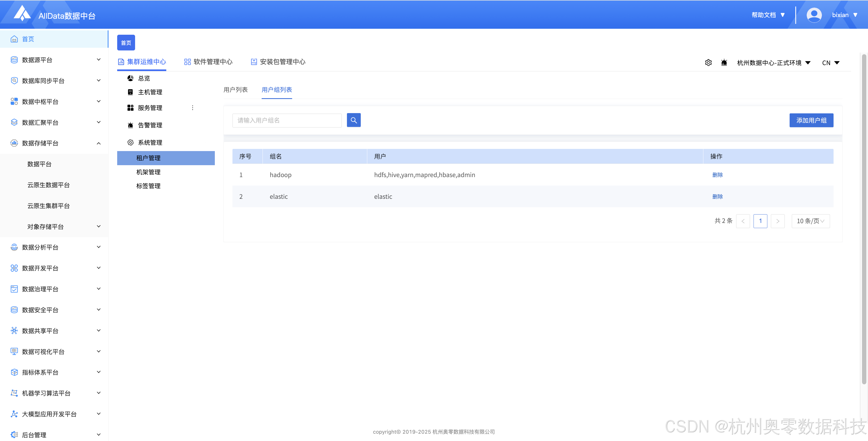
Task: Open settings gear icon in cluster toolbar
Action: pyautogui.click(x=708, y=63)
